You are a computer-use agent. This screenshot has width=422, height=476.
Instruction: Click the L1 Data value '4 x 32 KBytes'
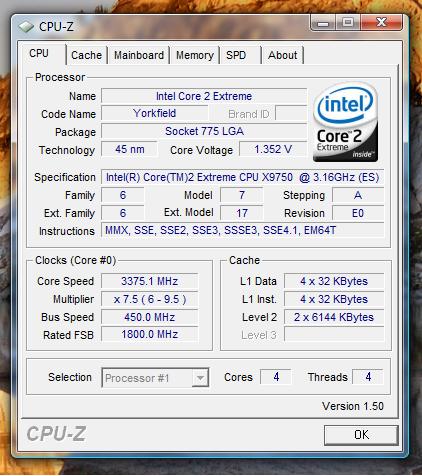[x=334, y=281]
